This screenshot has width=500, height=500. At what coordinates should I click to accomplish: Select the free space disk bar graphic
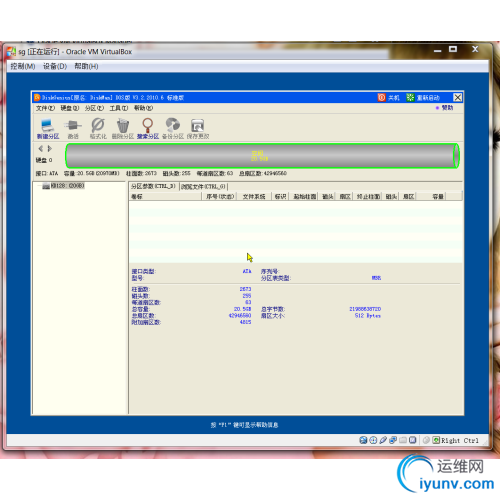[x=262, y=156]
